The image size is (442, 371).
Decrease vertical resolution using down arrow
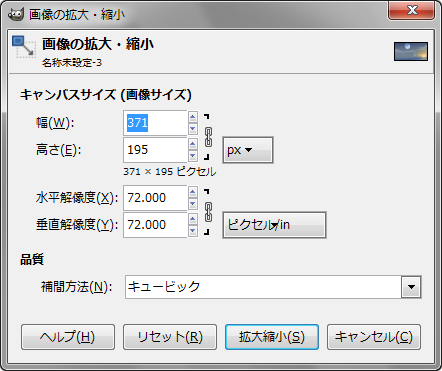click(x=193, y=231)
